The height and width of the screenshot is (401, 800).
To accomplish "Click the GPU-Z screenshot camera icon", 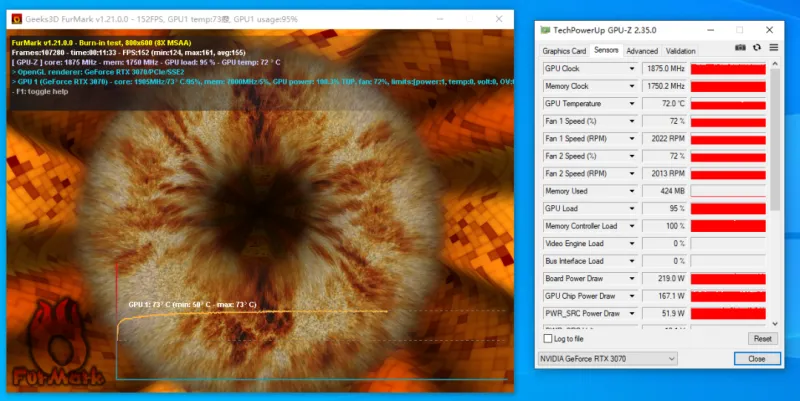I will coord(740,47).
